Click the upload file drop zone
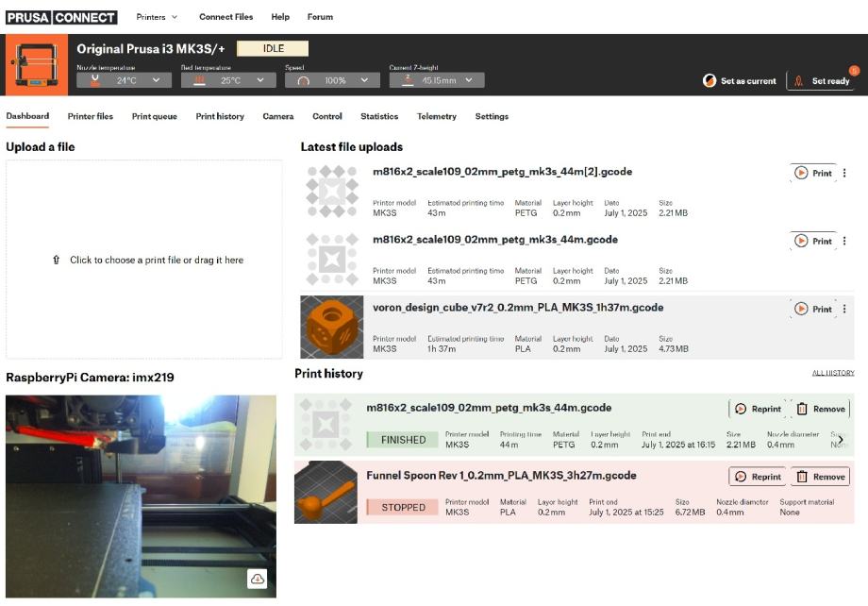868x606 pixels. [144, 260]
